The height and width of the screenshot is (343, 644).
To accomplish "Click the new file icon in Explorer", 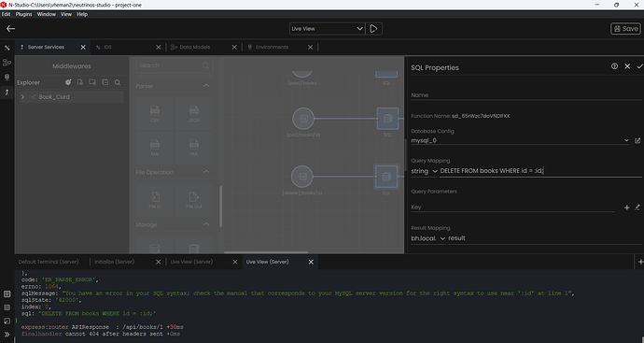I will [x=80, y=82].
